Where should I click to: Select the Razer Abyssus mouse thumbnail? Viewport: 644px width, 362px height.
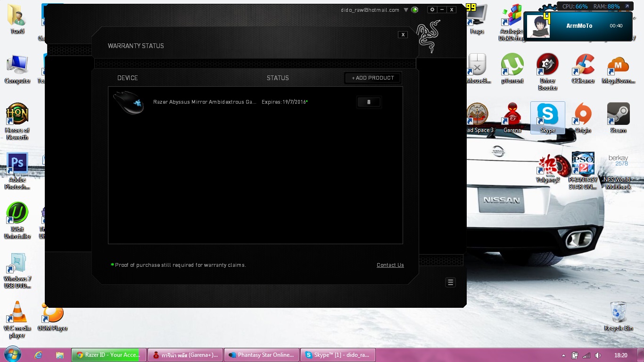click(x=128, y=102)
